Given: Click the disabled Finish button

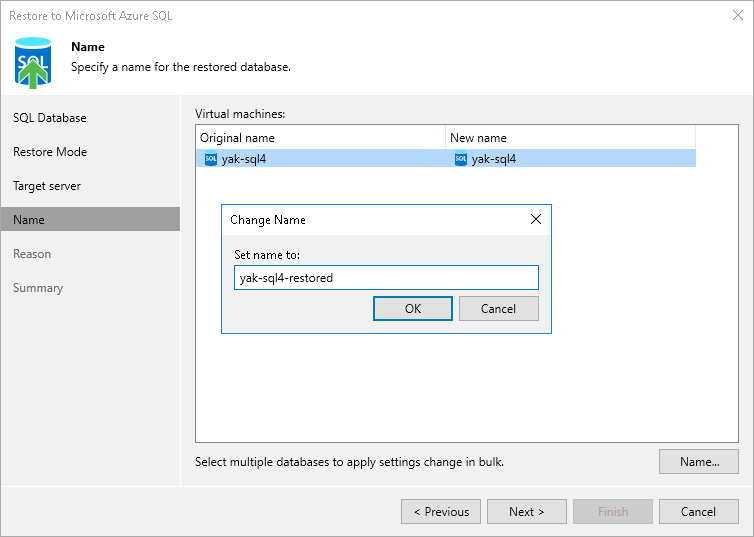Looking at the screenshot, I should click(x=613, y=512).
